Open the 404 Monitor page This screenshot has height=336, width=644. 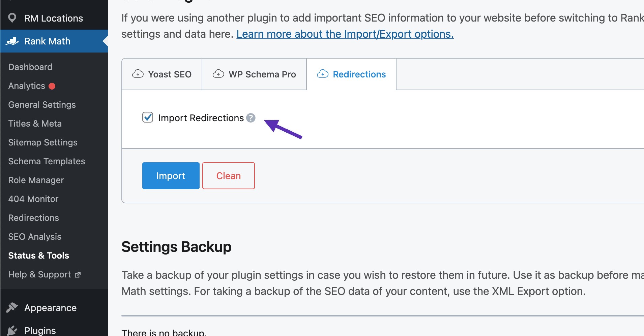[33, 199]
